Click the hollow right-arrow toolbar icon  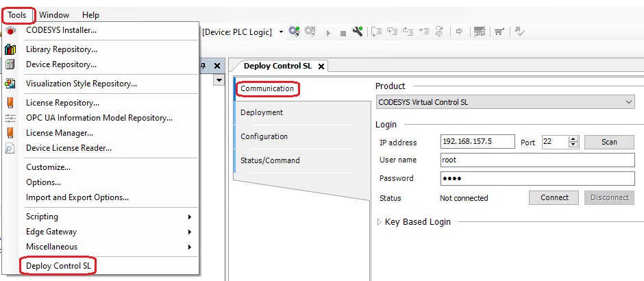coord(460,32)
